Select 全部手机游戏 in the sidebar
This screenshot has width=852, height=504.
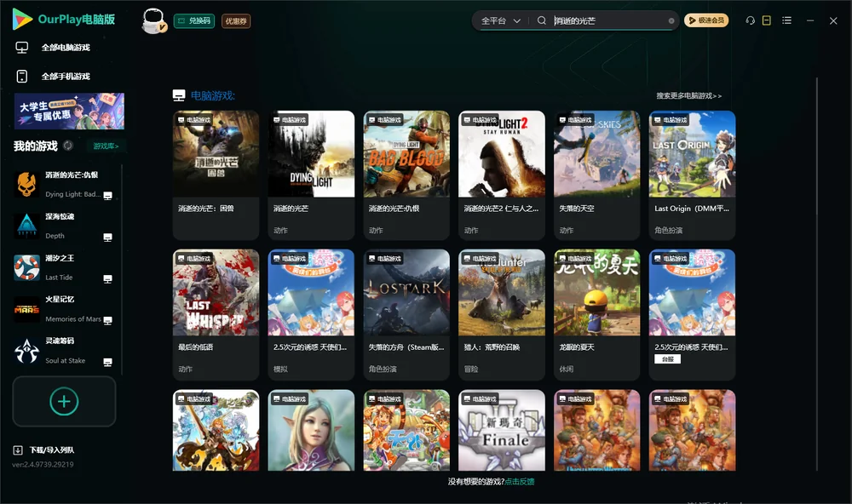point(66,77)
